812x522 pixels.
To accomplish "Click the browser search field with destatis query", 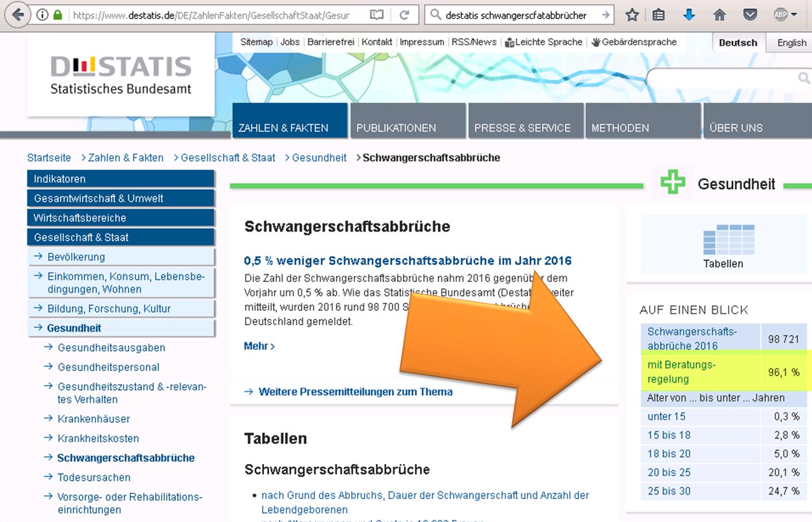I will pyautogui.click(x=521, y=15).
